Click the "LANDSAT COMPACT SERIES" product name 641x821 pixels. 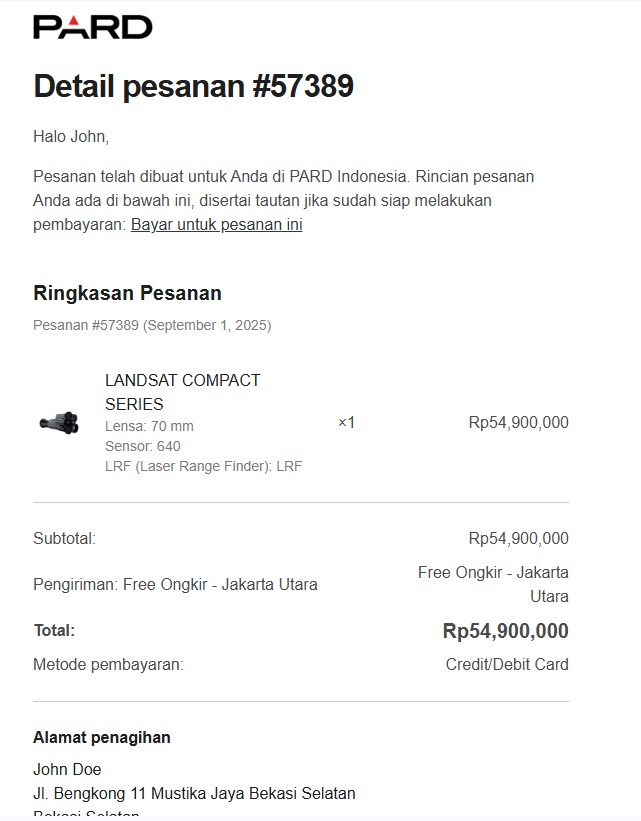point(182,392)
